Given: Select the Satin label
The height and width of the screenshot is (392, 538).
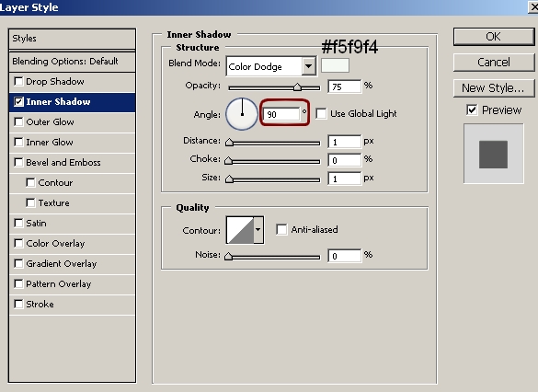Looking at the screenshot, I should coord(36,223).
